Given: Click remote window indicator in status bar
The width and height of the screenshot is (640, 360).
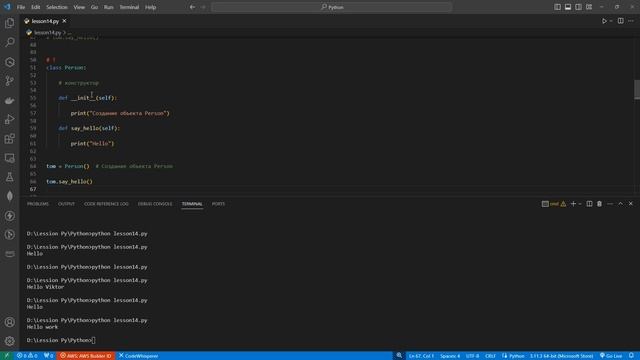Looking at the screenshot, I should [x=7, y=356].
